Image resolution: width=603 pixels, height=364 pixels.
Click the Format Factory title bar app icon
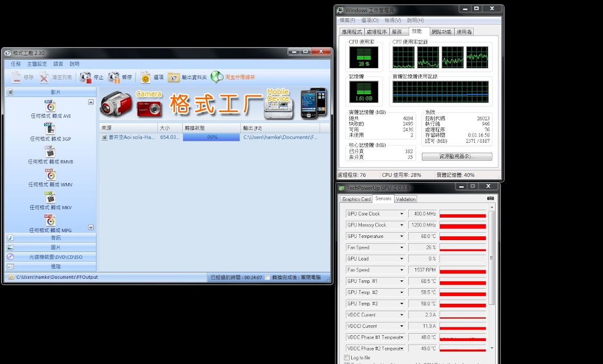8,53
